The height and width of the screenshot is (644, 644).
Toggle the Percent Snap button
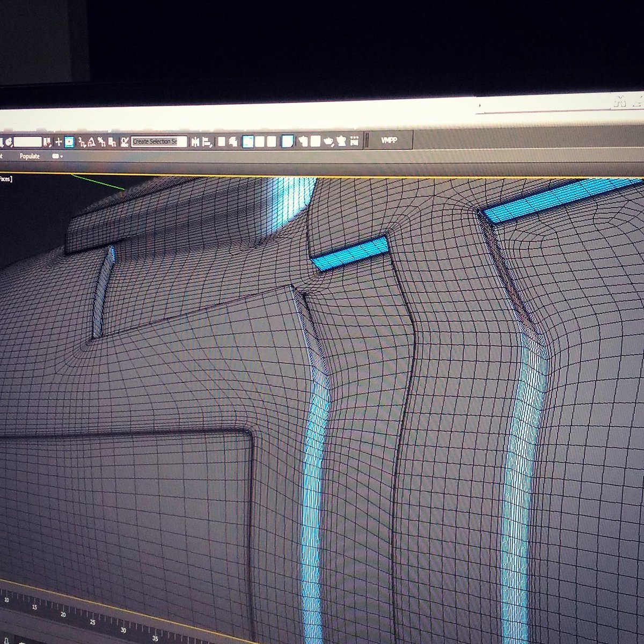click(101, 142)
